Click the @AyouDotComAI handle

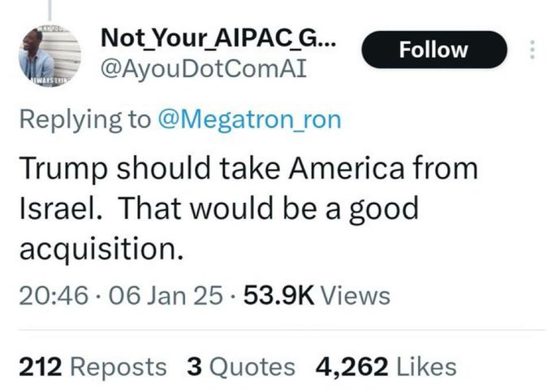(x=202, y=70)
